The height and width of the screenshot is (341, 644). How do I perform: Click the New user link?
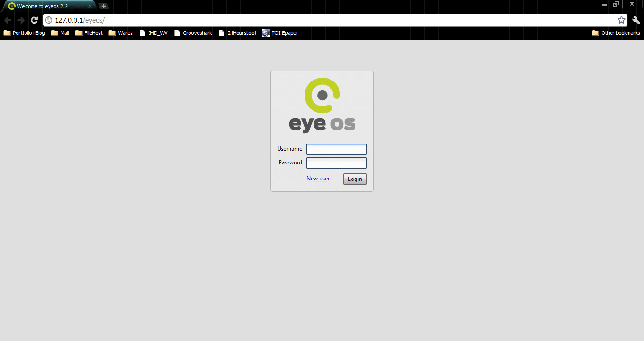coord(318,179)
